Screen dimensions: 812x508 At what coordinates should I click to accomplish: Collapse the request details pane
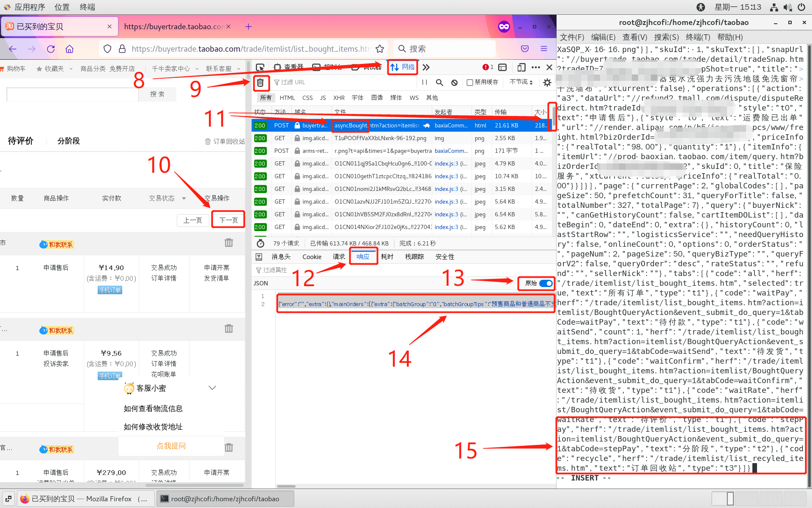pos(259,257)
